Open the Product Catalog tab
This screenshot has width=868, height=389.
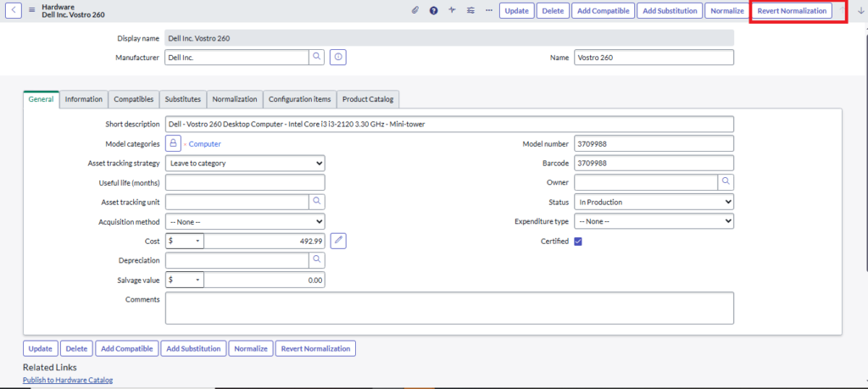tap(367, 99)
